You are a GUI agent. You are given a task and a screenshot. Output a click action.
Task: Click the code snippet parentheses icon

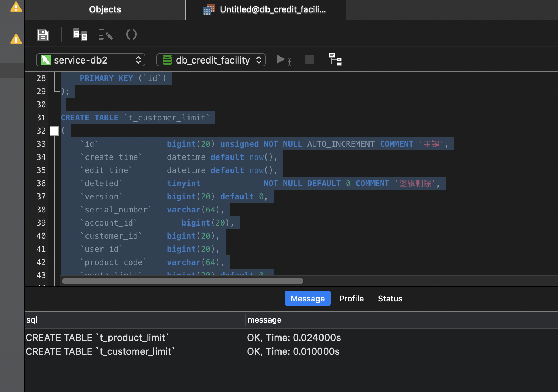click(131, 35)
